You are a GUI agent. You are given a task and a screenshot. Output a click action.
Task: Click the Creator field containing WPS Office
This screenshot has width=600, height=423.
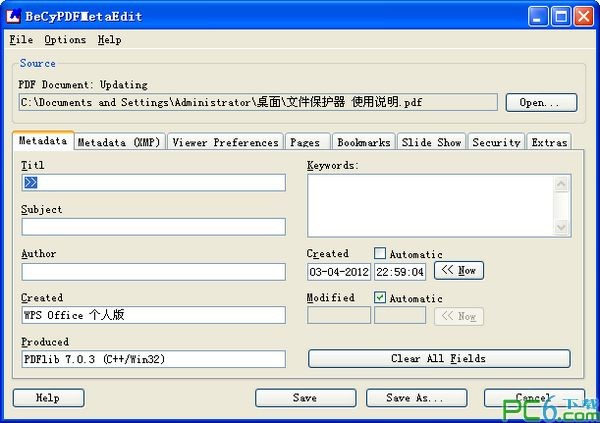(153, 315)
